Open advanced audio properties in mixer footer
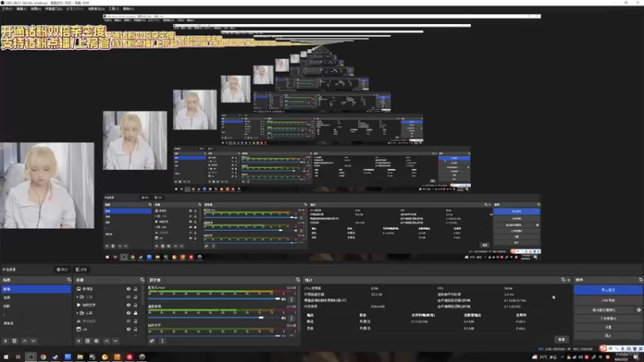 point(152,341)
